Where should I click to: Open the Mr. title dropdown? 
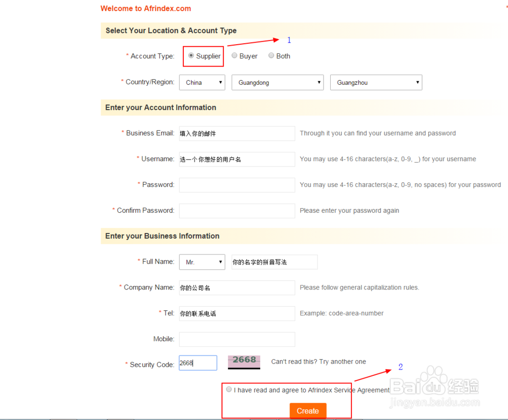point(202,262)
